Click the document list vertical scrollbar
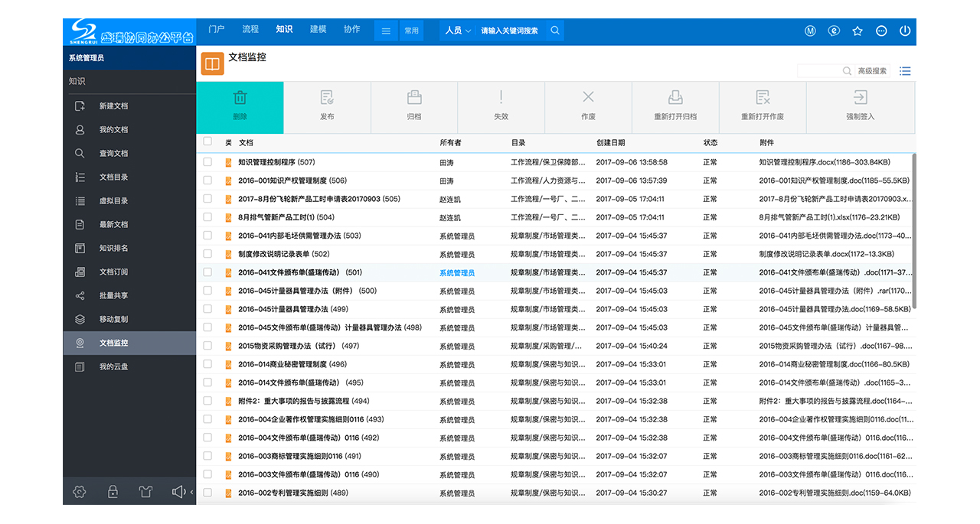This screenshot has height=524, width=980. click(913, 231)
